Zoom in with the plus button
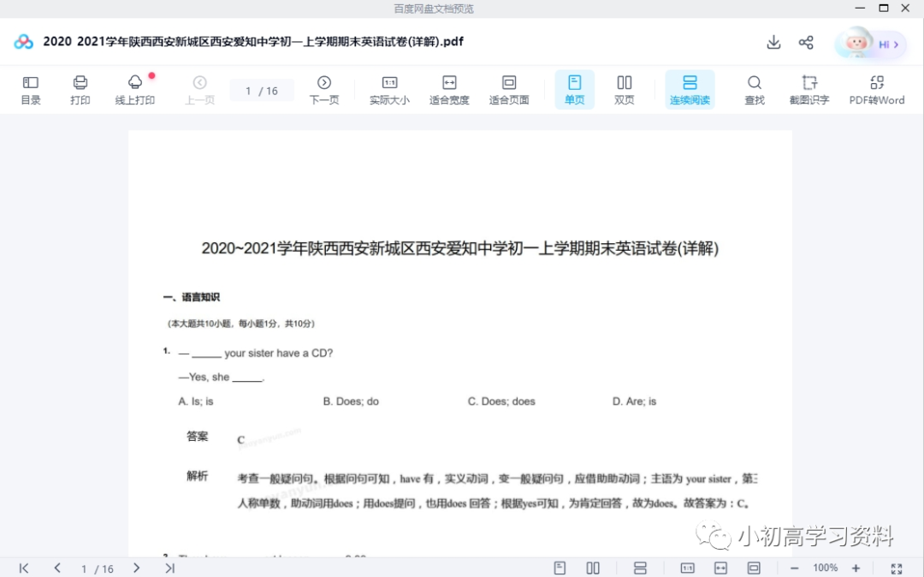The image size is (924, 577). [x=856, y=568]
